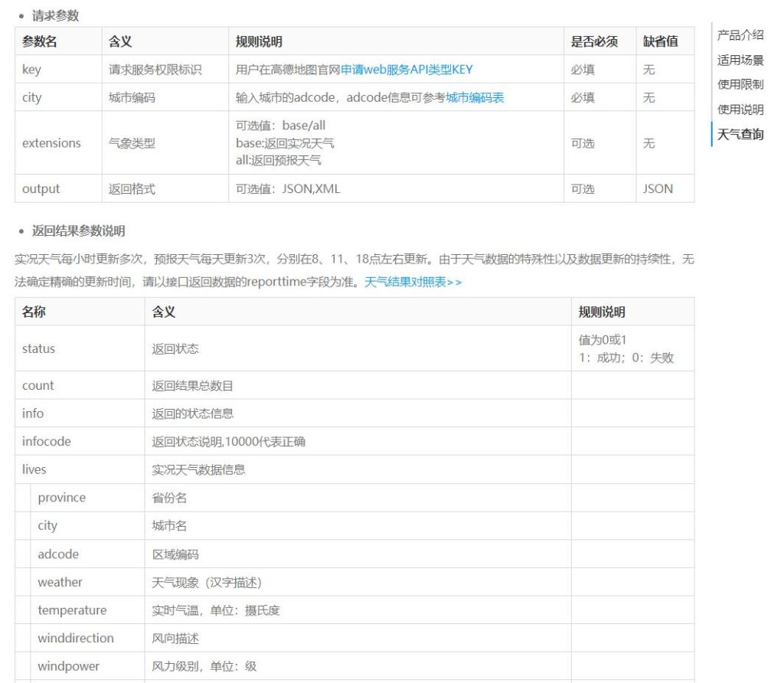Open the 申请web服务API类型KEY link
The width and height of the screenshot is (784, 683).
pyautogui.click(x=407, y=70)
